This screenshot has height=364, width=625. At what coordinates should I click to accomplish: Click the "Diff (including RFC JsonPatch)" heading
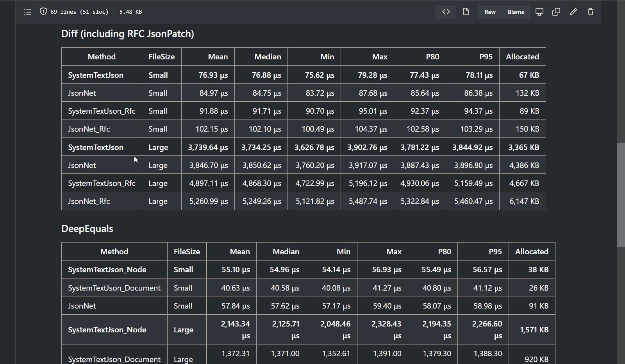coord(127,34)
